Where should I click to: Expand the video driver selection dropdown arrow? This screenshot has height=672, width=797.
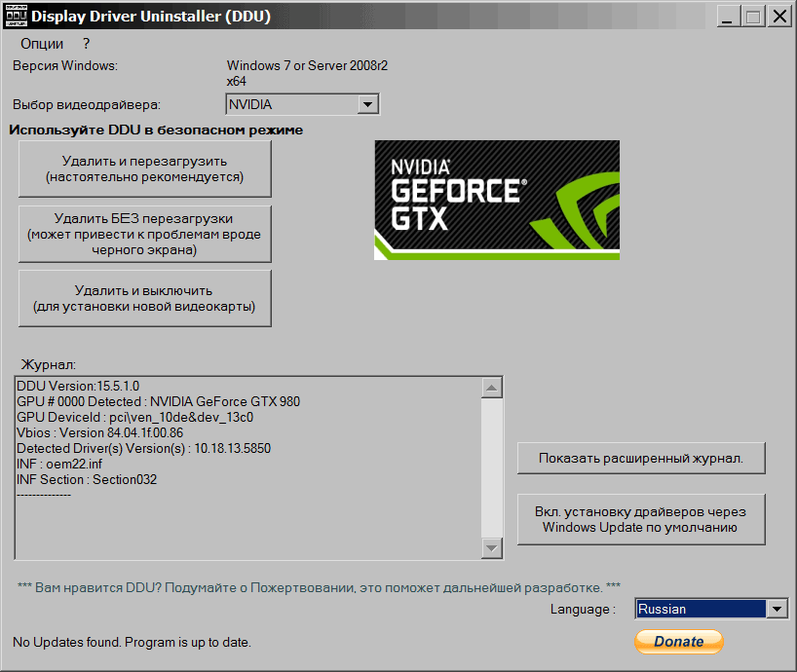[367, 104]
